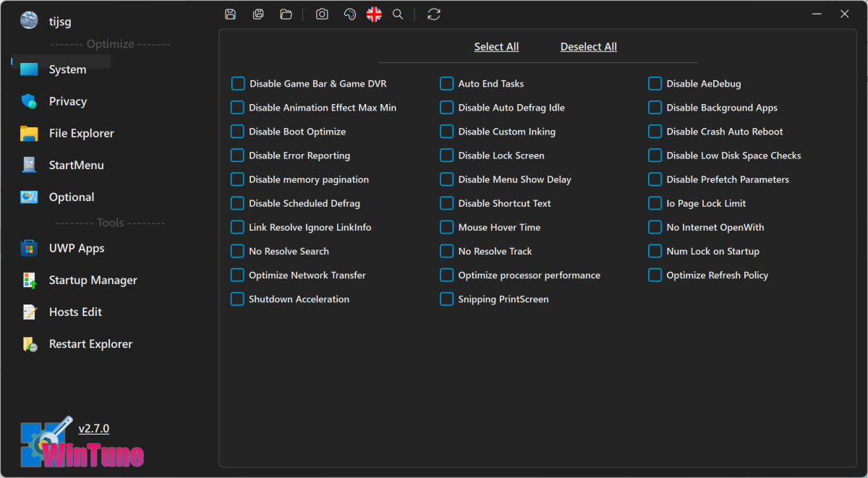Switch to the UWP Apps page

coord(76,248)
